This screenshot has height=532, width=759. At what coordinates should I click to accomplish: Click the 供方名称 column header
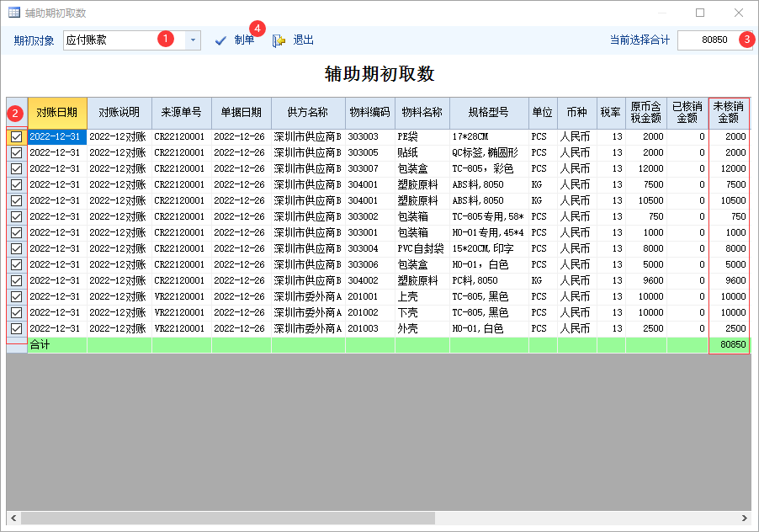pyautogui.click(x=307, y=113)
